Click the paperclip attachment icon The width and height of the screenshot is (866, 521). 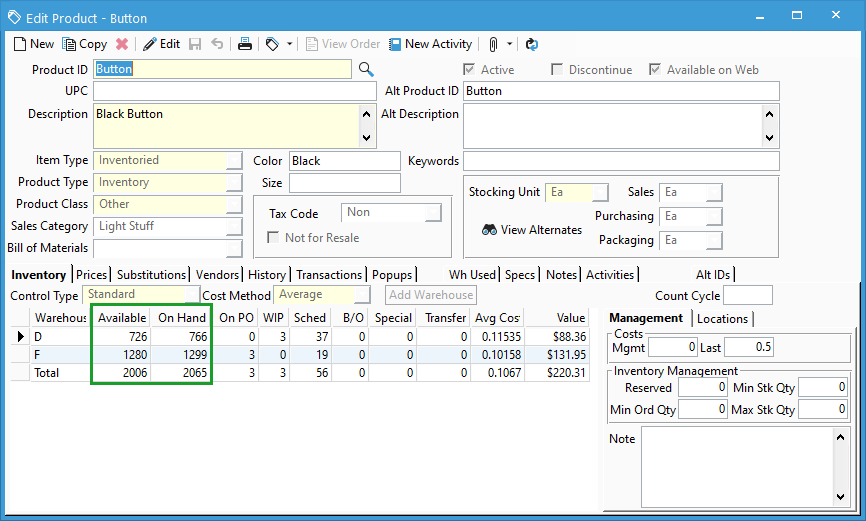pos(493,44)
